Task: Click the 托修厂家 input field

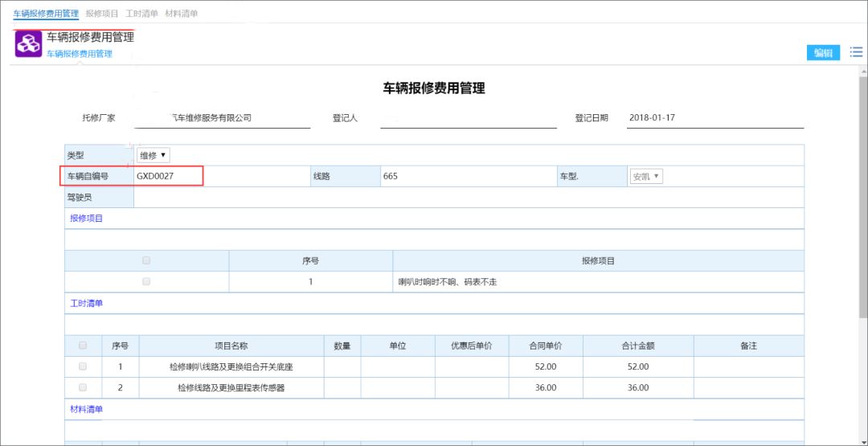Action: [223, 118]
